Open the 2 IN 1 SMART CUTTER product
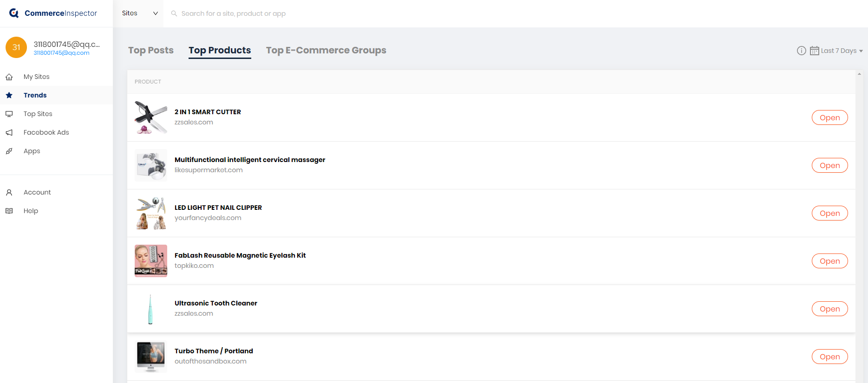The width and height of the screenshot is (868, 383). [x=829, y=117]
